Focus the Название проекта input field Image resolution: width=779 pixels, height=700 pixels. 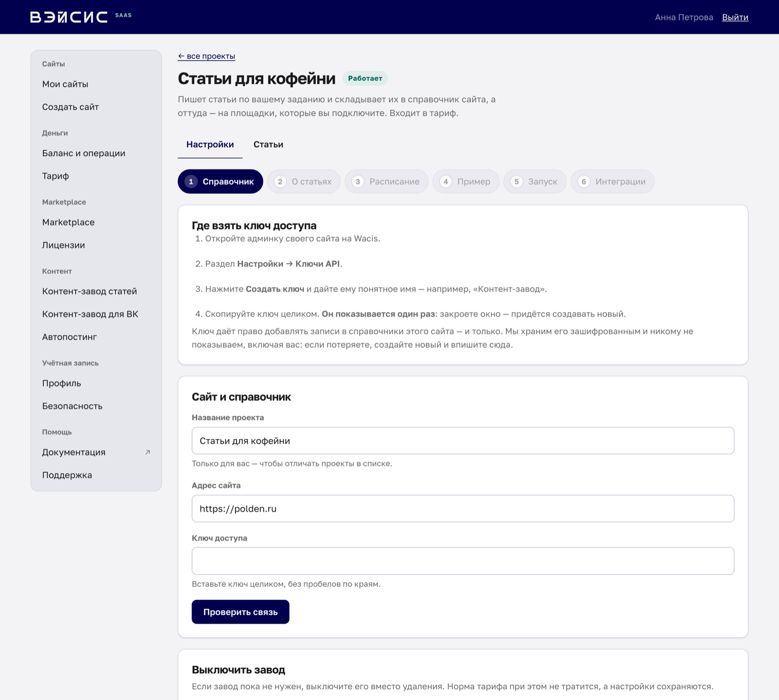[x=463, y=441]
